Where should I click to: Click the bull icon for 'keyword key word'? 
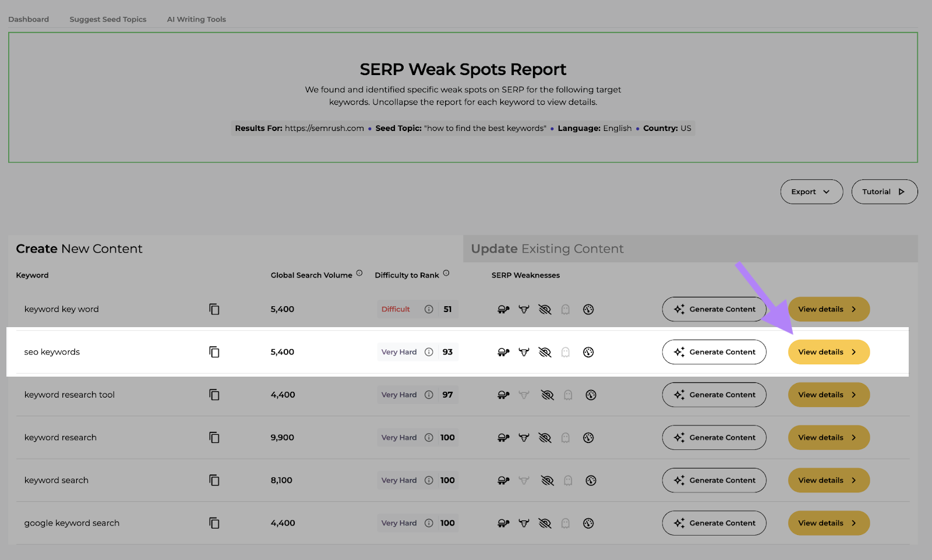pyautogui.click(x=524, y=310)
